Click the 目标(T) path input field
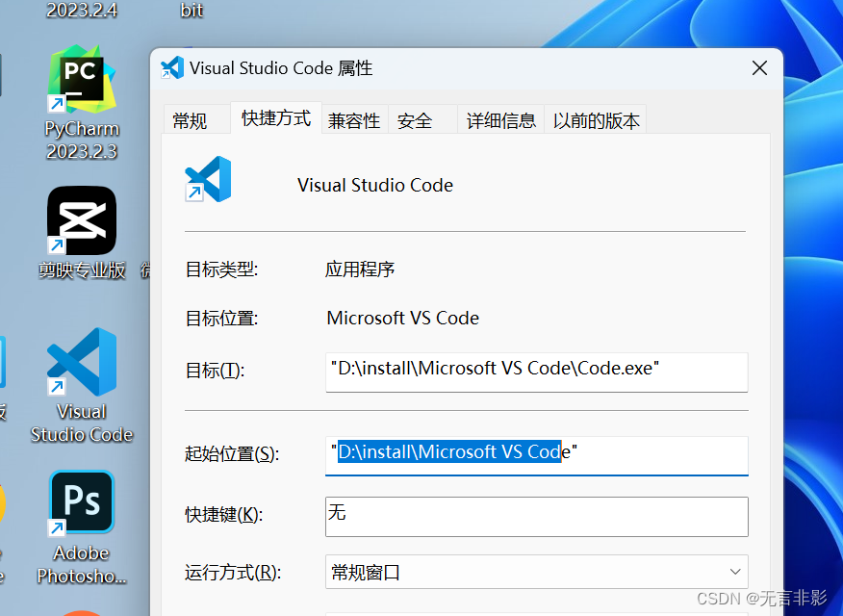Image resolution: width=843 pixels, height=616 pixels. [x=537, y=372]
